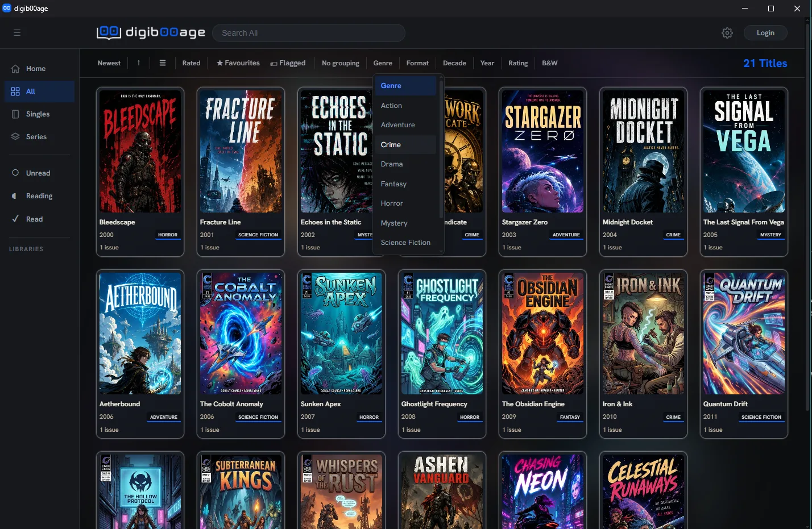
Task: Click ADVENTURE tag on Stargazer Zero
Action: pos(566,235)
